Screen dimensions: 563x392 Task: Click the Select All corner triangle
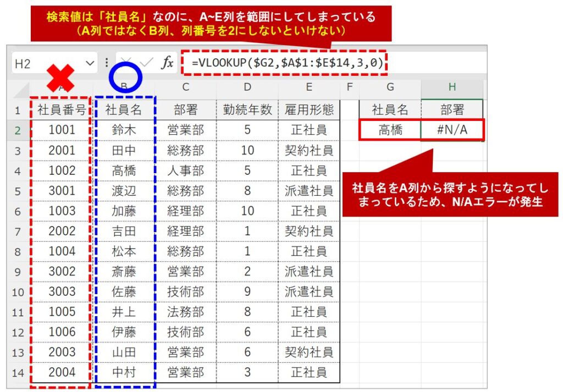(20, 89)
